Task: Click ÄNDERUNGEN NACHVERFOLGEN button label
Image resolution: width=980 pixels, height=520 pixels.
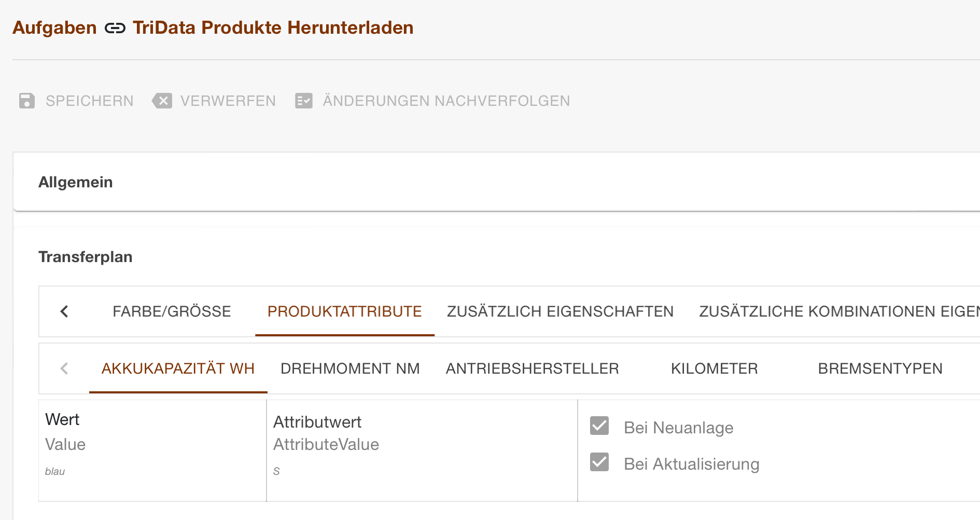Action: pos(446,101)
